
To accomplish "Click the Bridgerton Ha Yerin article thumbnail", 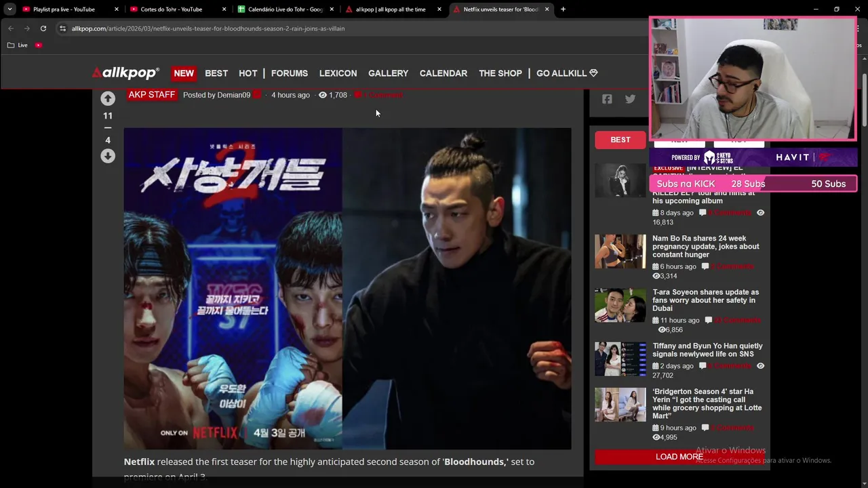I will click(x=620, y=405).
